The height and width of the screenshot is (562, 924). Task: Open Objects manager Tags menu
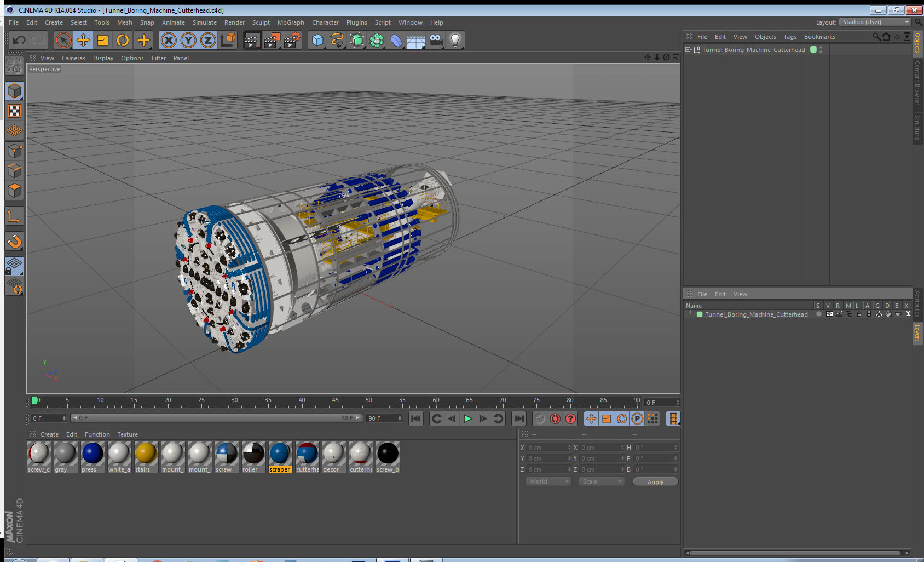(x=789, y=37)
